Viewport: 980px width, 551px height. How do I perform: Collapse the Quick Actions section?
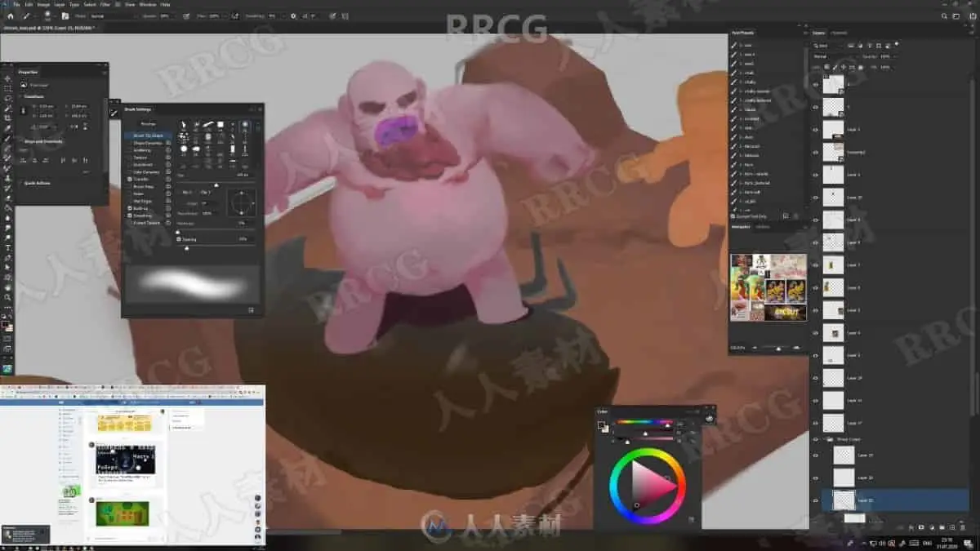click(x=20, y=183)
